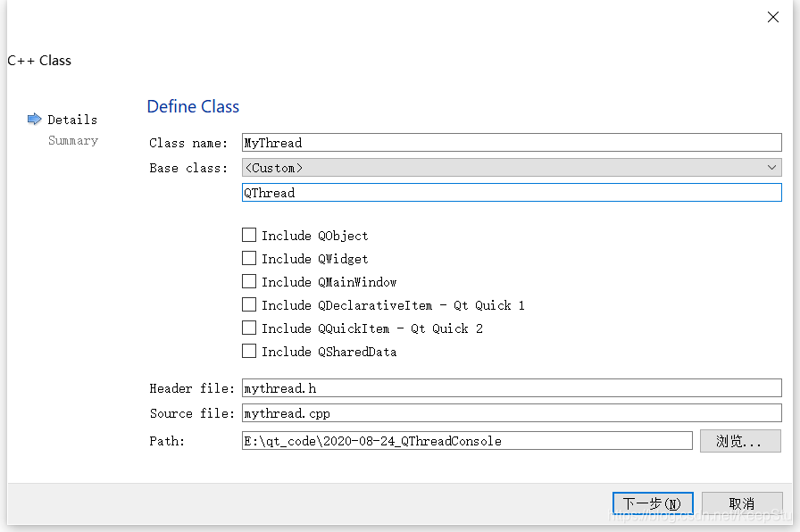Focus the Class name field MyThread
The image size is (800, 532).
coord(512,142)
